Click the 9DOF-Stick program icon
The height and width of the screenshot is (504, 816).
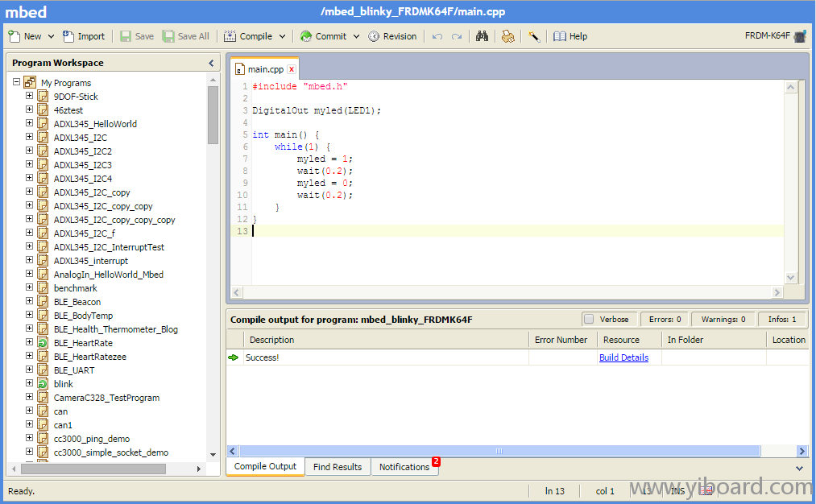tap(43, 97)
